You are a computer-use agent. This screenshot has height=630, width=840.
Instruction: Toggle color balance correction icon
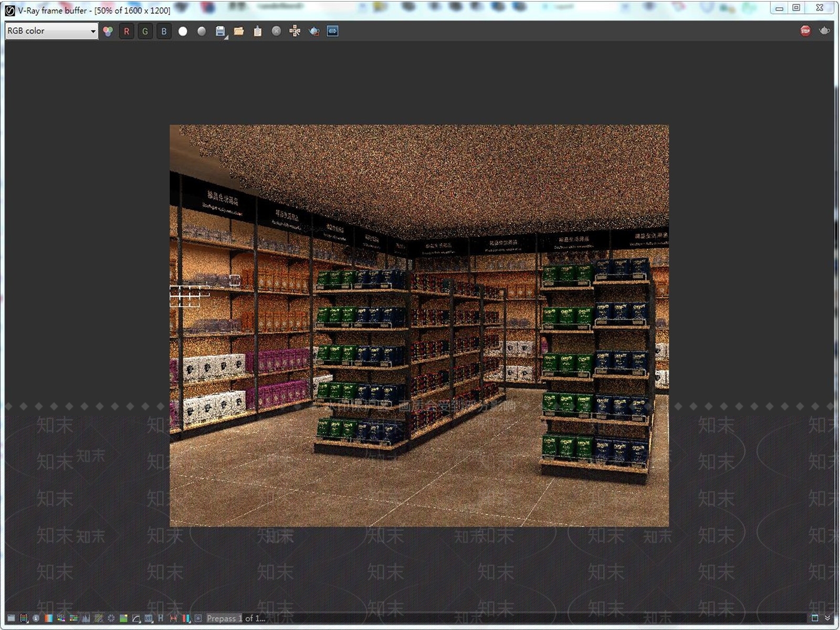click(73, 618)
